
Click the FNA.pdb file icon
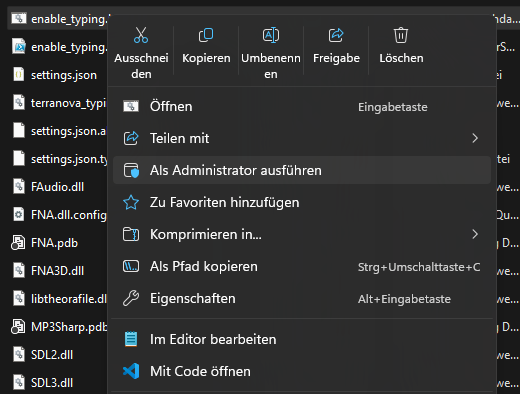pos(18,242)
